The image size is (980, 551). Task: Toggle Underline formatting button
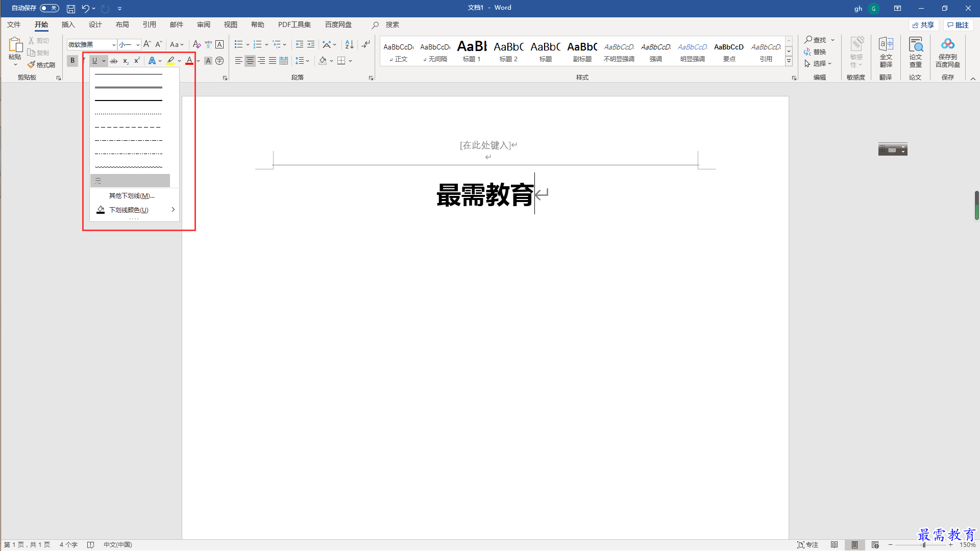94,61
